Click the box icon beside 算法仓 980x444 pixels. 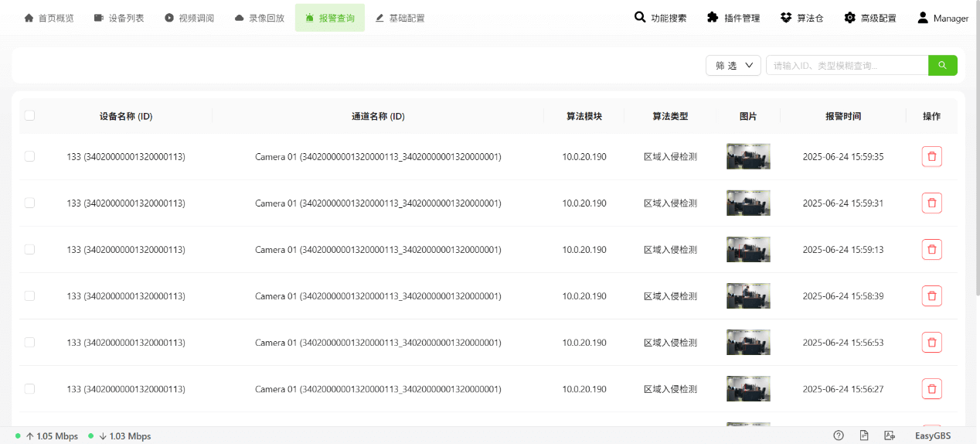[786, 17]
